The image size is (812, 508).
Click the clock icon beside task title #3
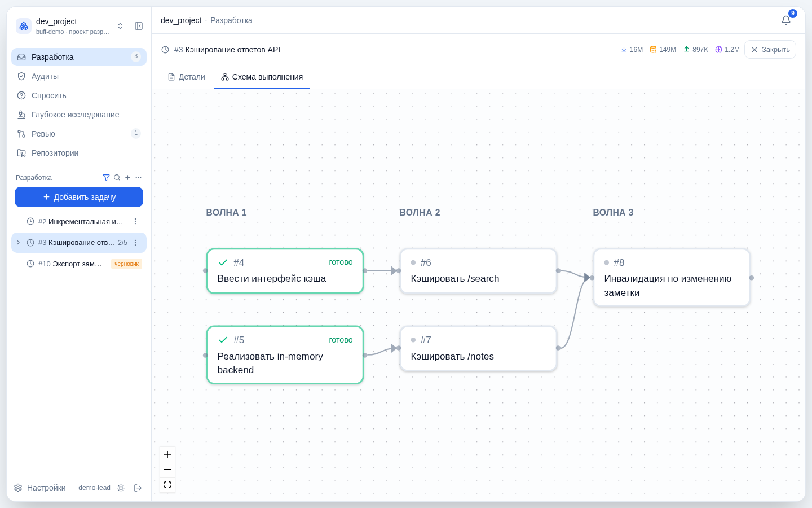165,50
